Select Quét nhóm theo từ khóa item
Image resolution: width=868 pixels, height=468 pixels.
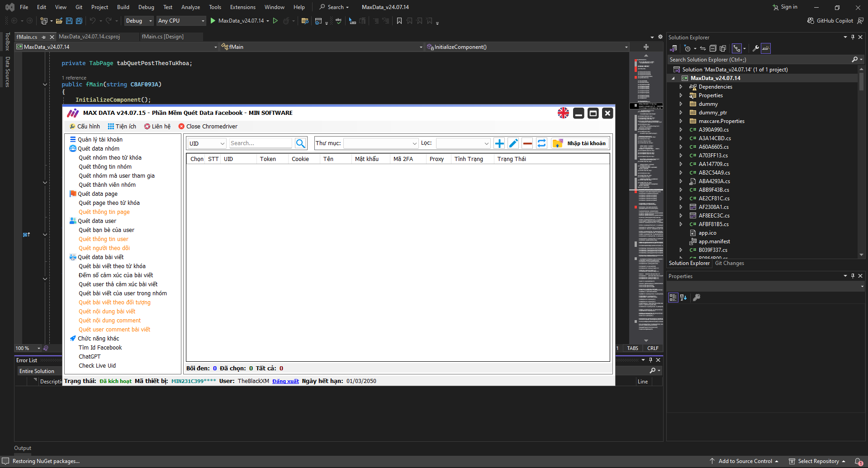click(x=110, y=158)
